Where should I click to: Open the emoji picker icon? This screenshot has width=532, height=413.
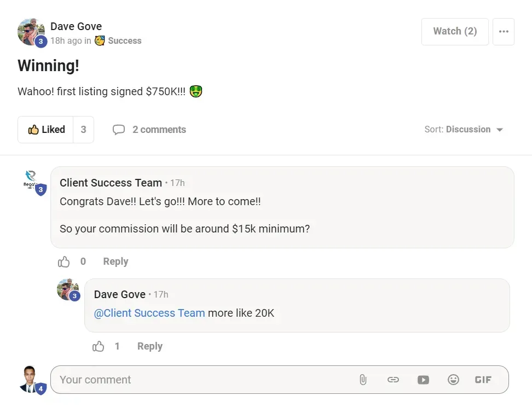(453, 380)
